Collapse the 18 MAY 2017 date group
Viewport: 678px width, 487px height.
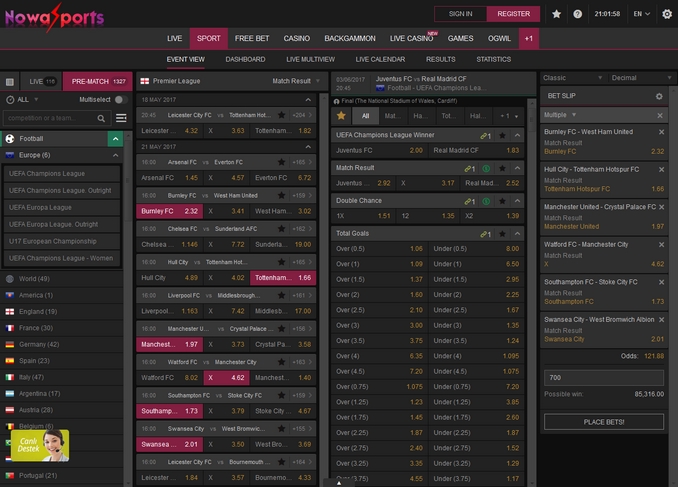click(308, 100)
